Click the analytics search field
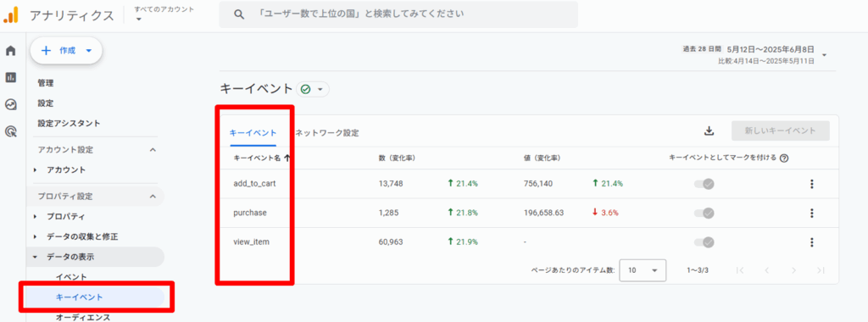 point(398,14)
